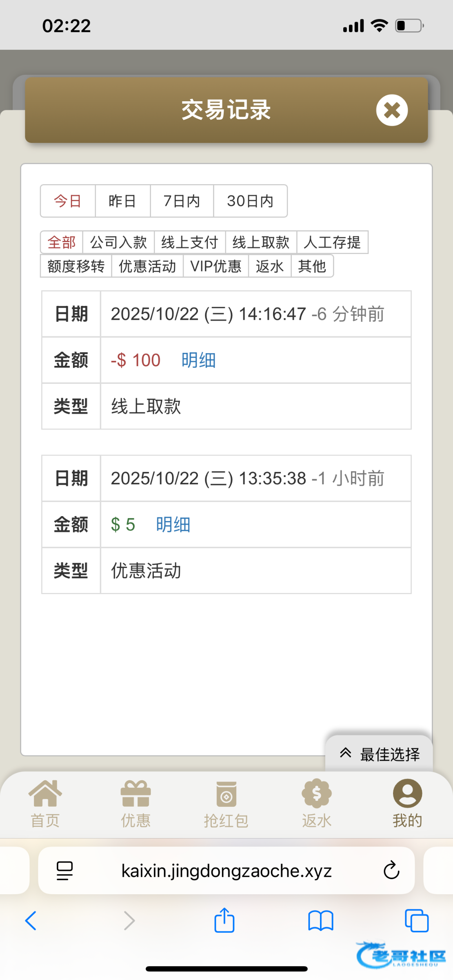The image size is (453, 980).
Task: Tap the Safari address bar
Action: point(226,870)
